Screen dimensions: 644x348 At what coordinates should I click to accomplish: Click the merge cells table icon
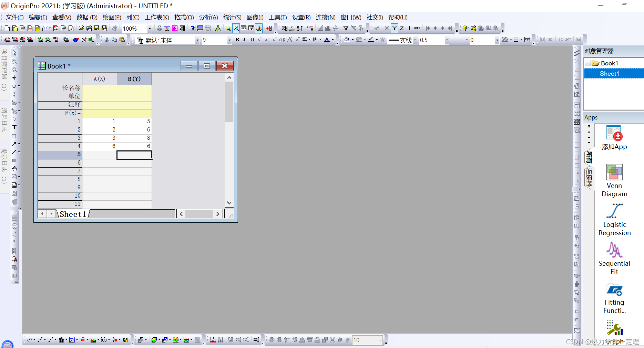pos(527,40)
